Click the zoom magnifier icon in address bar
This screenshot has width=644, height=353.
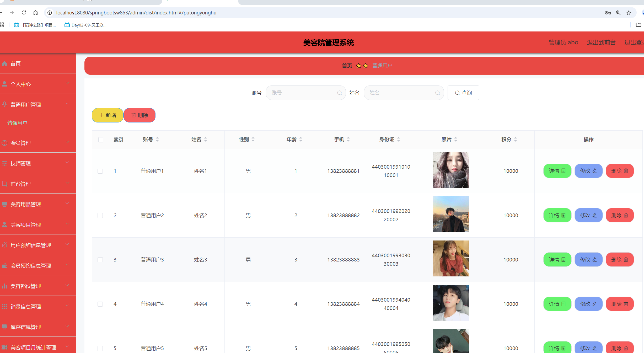[x=618, y=13]
